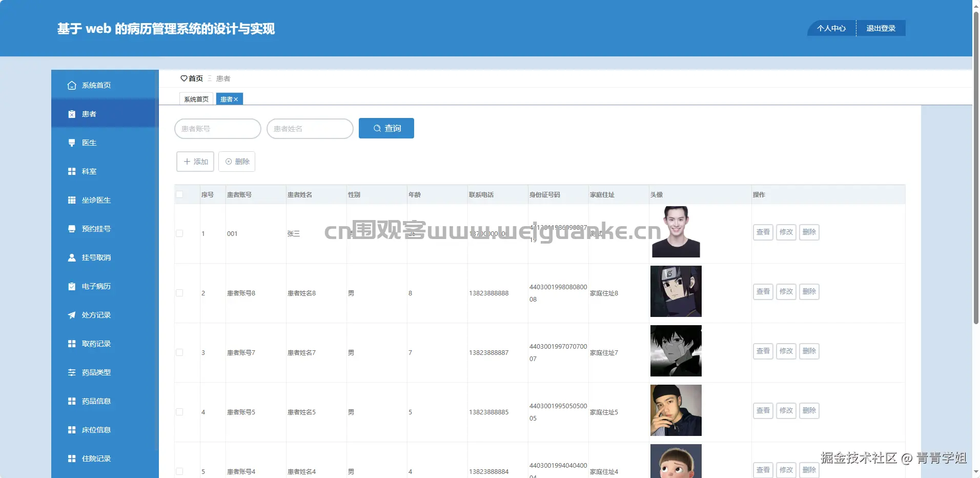
Task: Click the icon beside 预约挂号
Action: (x=72, y=229)
